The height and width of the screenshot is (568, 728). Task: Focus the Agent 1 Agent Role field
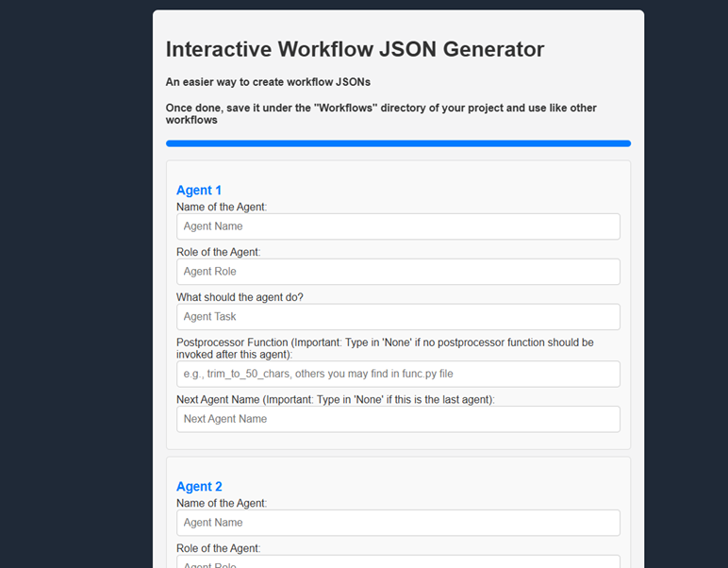coord(398,272)
